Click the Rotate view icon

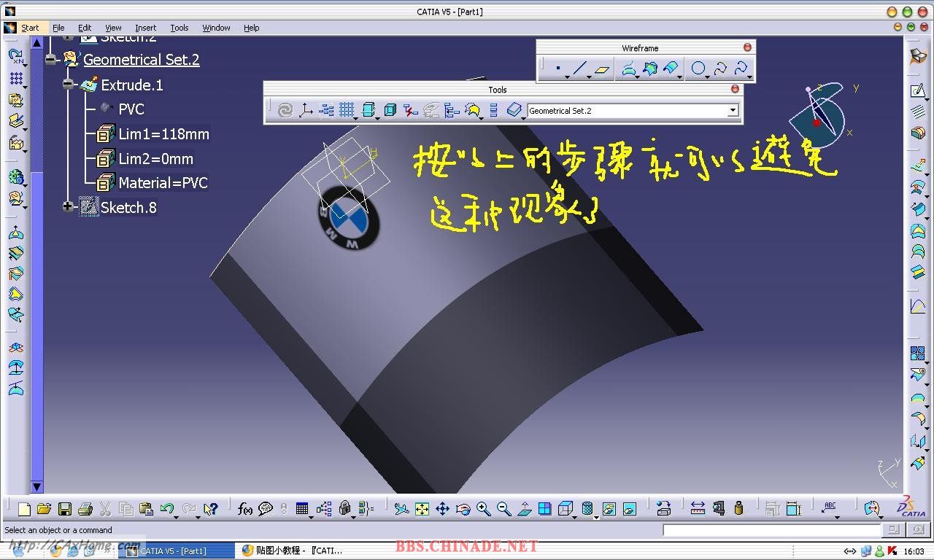tap(463, 509)
